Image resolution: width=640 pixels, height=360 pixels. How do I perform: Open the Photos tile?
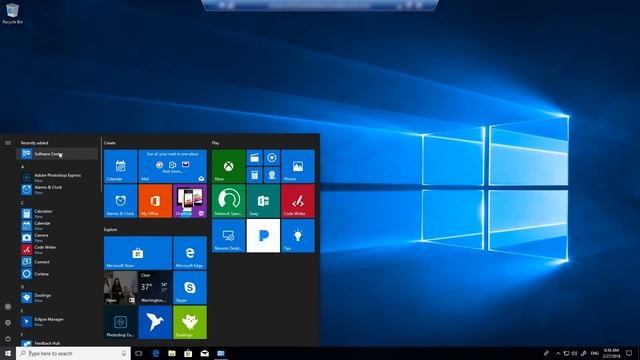click(x=298, y=166)
